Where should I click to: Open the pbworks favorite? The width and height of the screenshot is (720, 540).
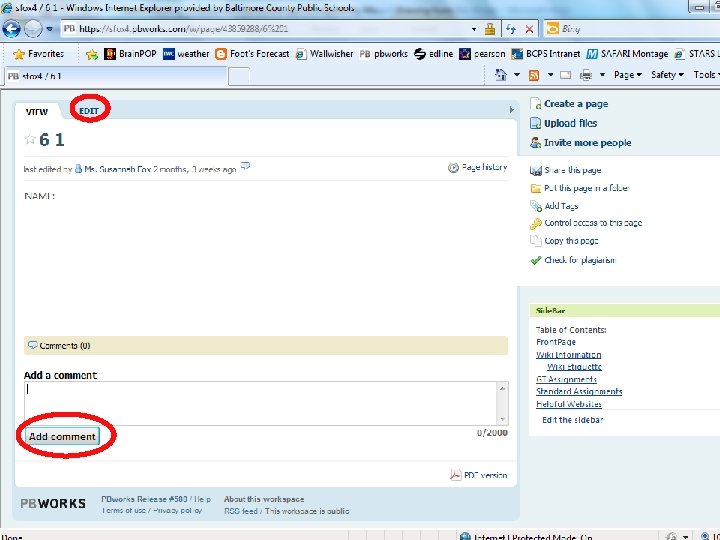click(383, 54)
